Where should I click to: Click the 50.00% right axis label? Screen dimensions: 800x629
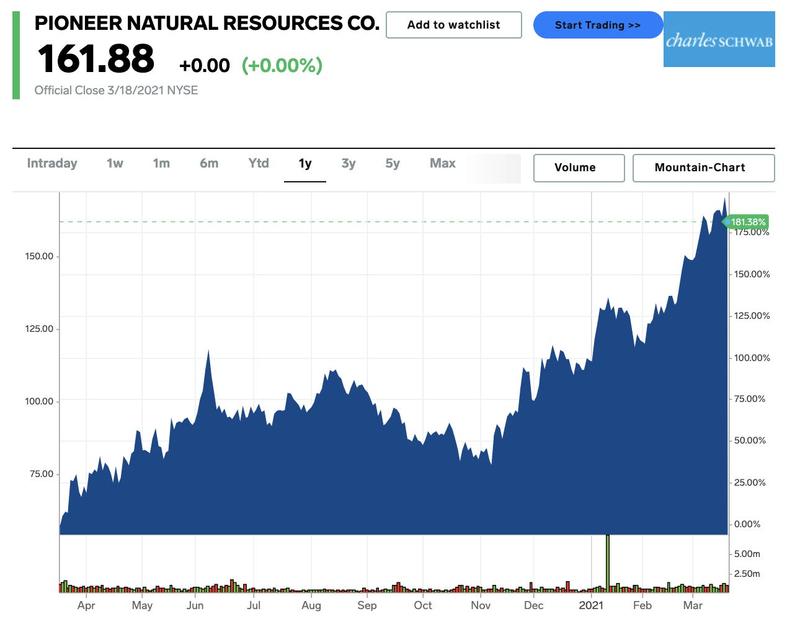coord(749,441)
